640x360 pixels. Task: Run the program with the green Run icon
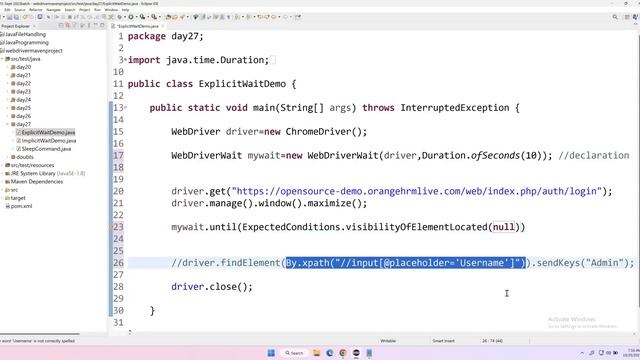coord(131,17)
